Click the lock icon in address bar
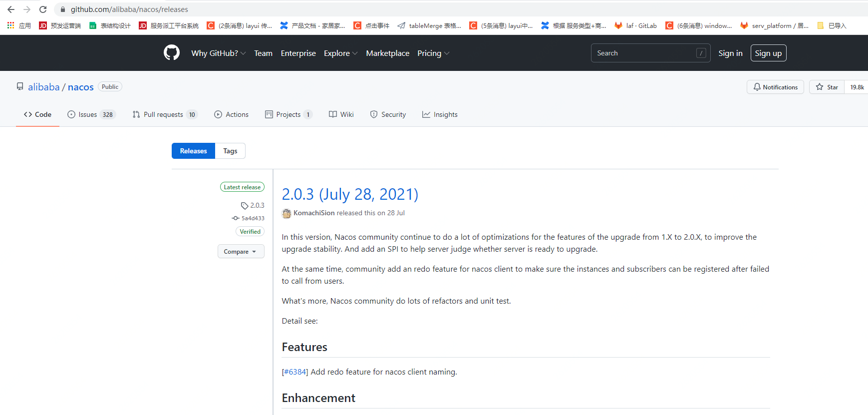This screenshot has width=868, height=415. click(63, 9)
